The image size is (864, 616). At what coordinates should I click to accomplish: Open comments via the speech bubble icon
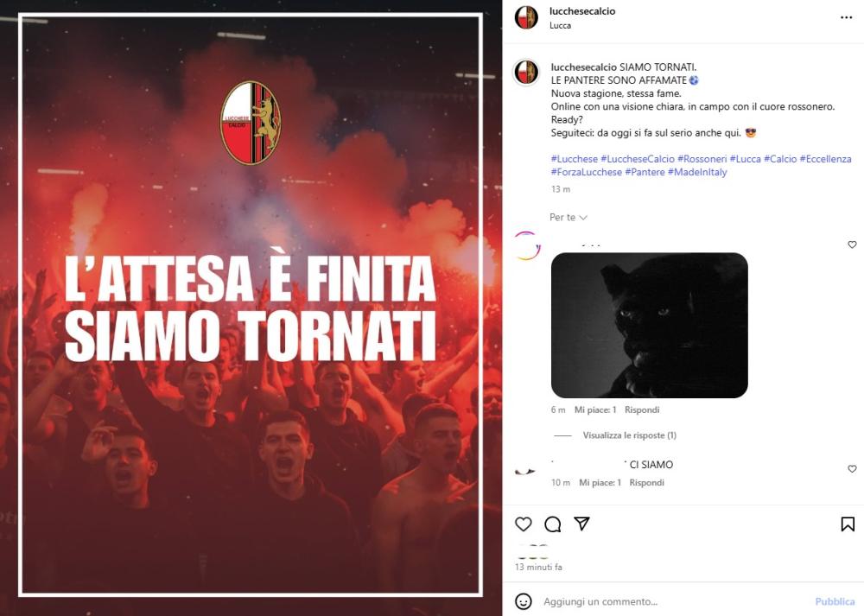pyautogui.click(x=553, y=524)
